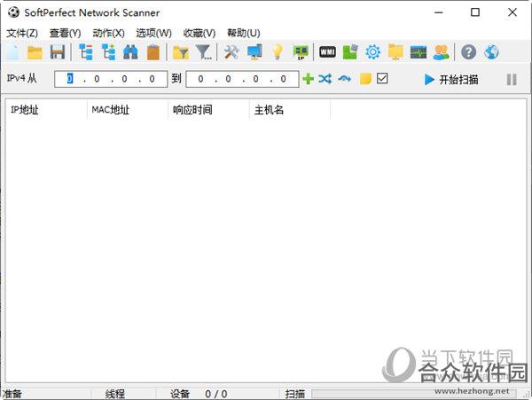
Task: Maximize the SoftPerfect Network Scanner window
Action: point(475,12)
